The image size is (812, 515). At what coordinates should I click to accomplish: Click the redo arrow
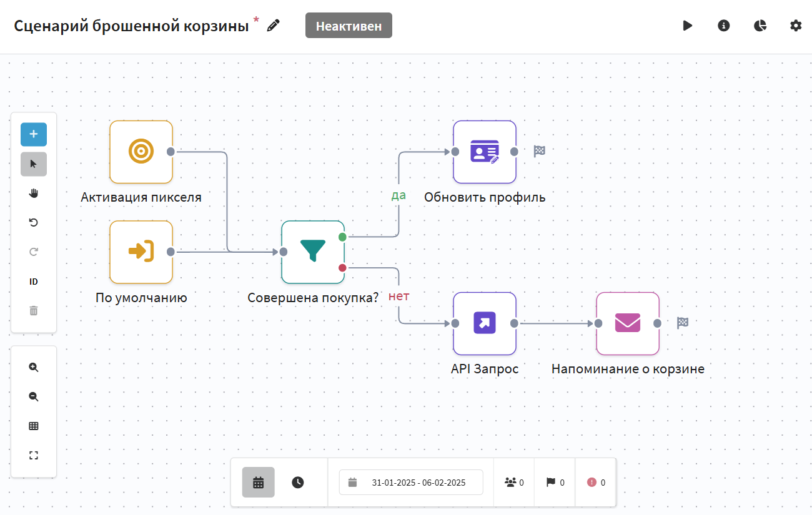pos(34,252)
